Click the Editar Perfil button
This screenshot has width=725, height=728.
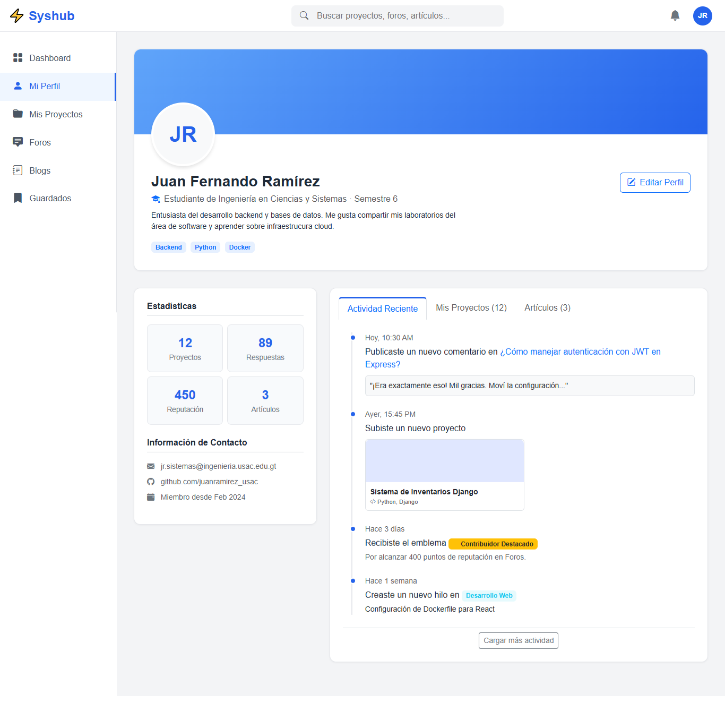point(654,183)
